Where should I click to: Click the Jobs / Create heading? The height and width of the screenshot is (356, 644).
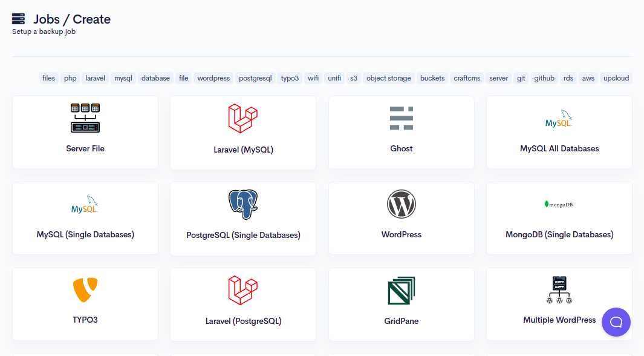point(72,19)
